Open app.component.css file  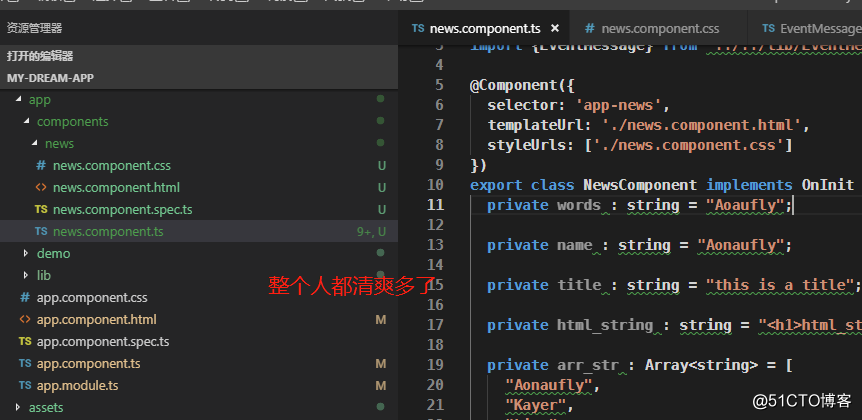[x=92, y=297]
